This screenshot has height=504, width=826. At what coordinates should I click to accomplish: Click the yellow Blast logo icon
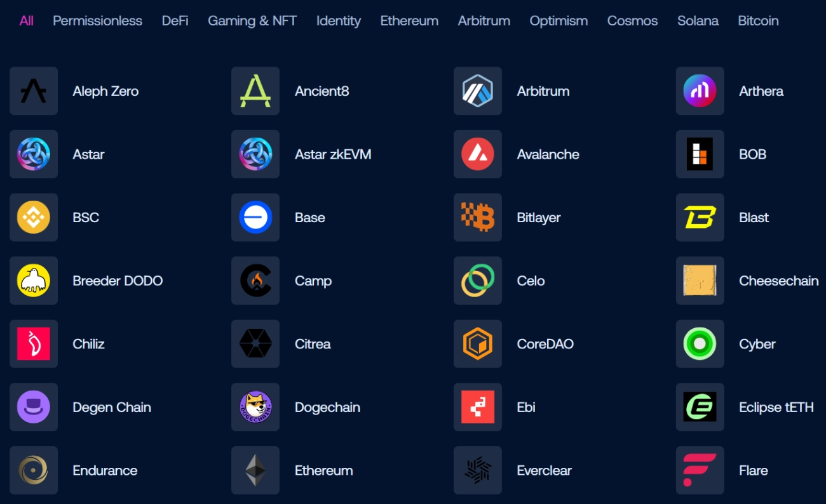[700, 217]
